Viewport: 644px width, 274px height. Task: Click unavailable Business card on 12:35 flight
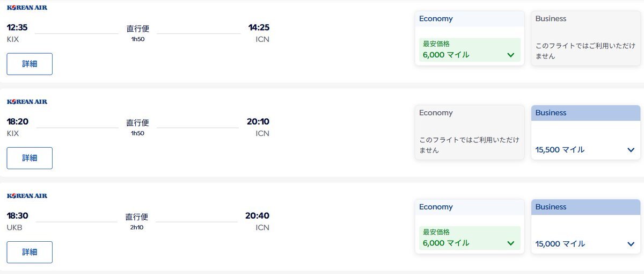tap(586, 39)
